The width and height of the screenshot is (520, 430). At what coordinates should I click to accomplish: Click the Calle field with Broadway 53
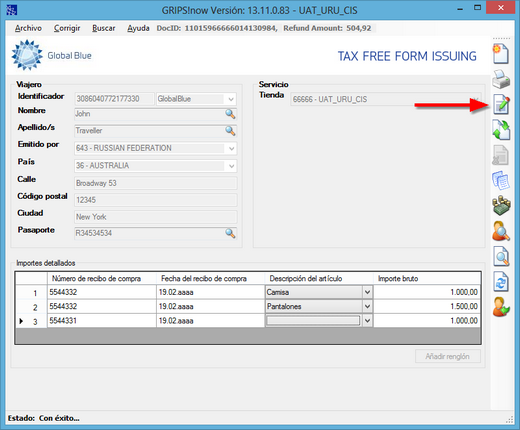[156, 183]
